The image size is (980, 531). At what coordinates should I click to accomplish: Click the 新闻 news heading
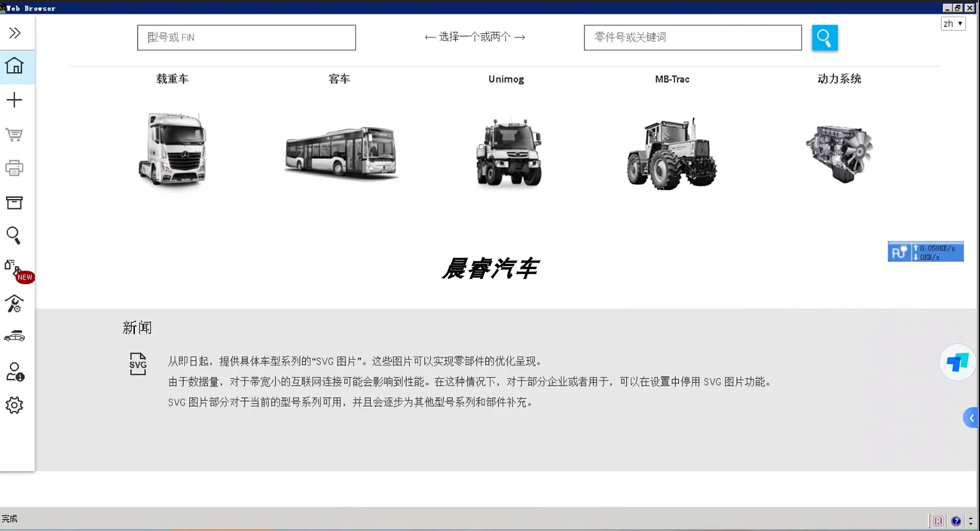click(137, 328)
